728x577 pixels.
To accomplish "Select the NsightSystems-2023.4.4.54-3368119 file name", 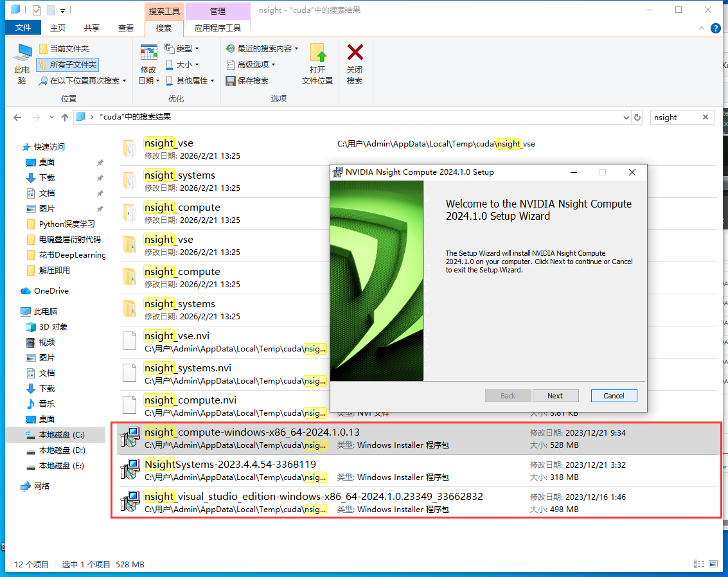I will 230,464.
